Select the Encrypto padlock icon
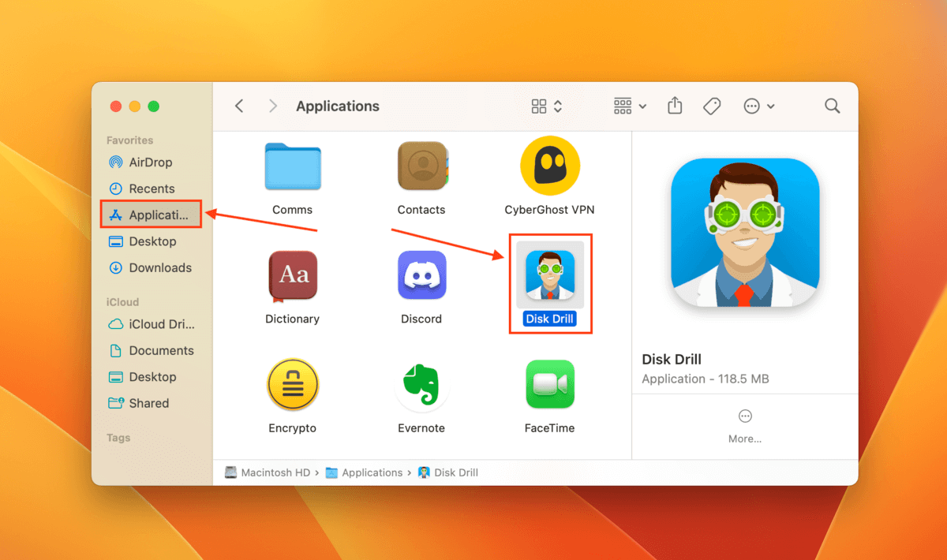Screen dimensions: 947x560 click(x=292, y=386)
